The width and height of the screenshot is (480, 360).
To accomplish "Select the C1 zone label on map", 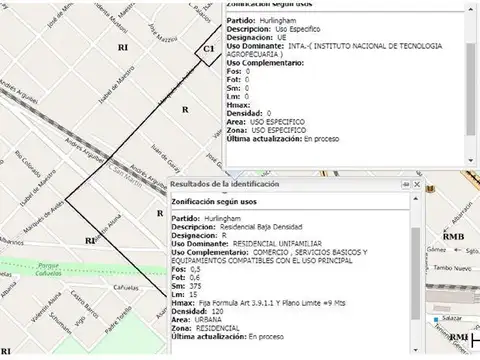I will (209, 49).
